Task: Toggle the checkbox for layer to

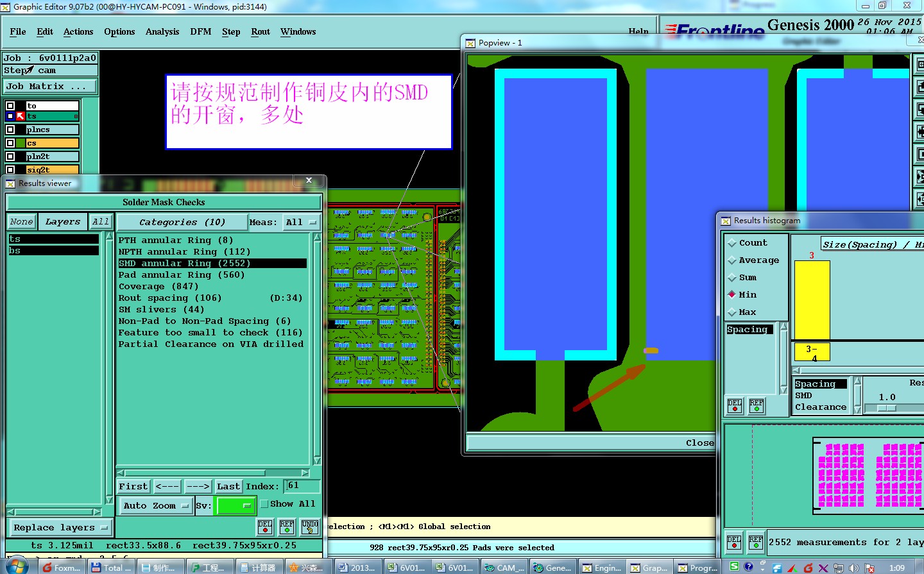Action: [x=10, y=105]
